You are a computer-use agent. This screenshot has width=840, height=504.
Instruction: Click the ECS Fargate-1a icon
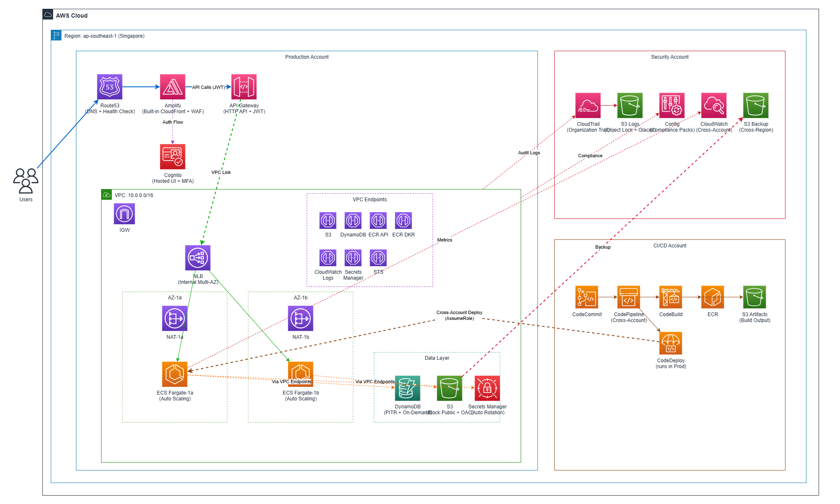pos(175,374)
